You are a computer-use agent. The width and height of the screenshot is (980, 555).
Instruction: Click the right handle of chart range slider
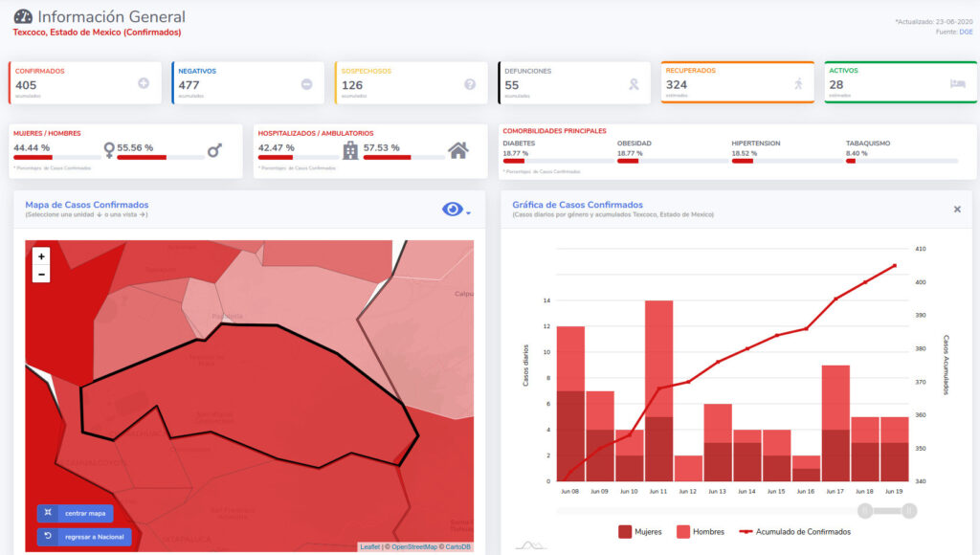909,511
